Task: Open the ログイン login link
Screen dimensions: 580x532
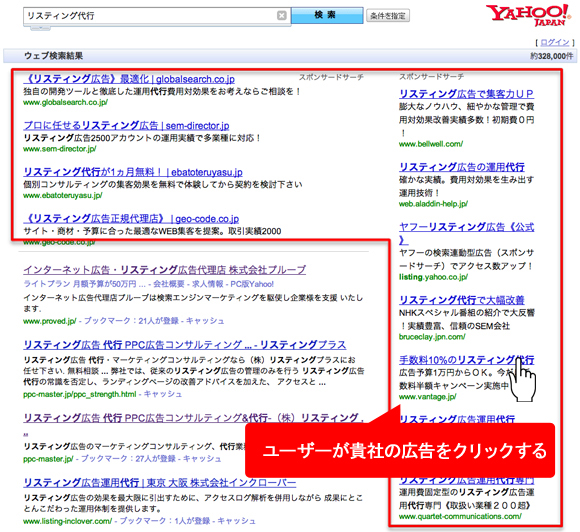Action: pyautogui.click(x=555, y=43)
